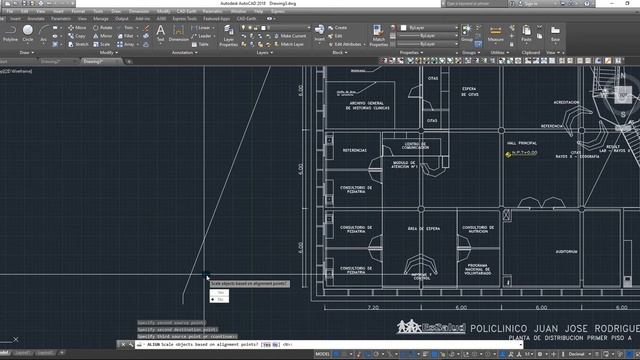
Task: Click Edit Attributes in Block panel
Action: point(345,44)
